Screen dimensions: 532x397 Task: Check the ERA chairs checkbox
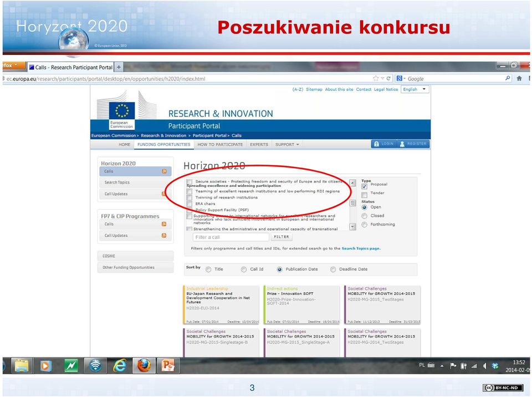pos(190,203)
